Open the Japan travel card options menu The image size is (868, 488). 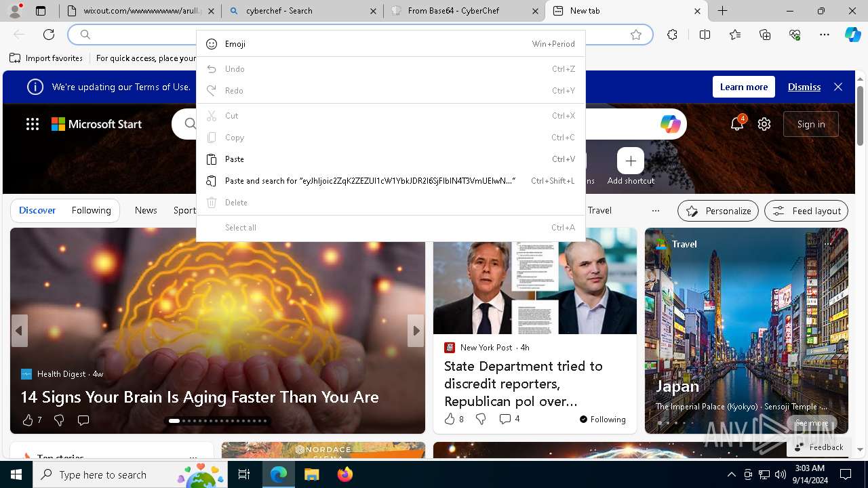coord(828,243)
